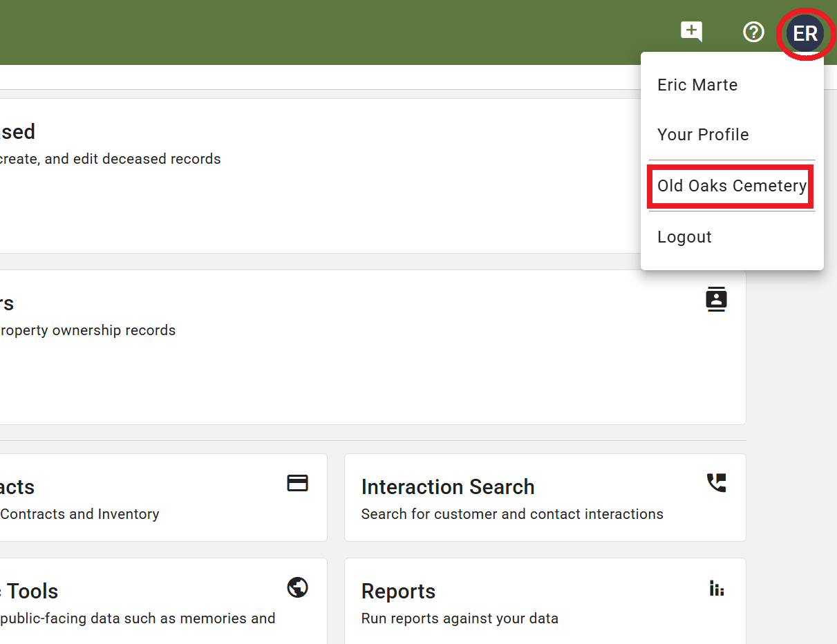The image size is (837, 644).
Task: Open Your Profile from the dropdown menu
Action: pyautogui.click(x=703, y=135)
